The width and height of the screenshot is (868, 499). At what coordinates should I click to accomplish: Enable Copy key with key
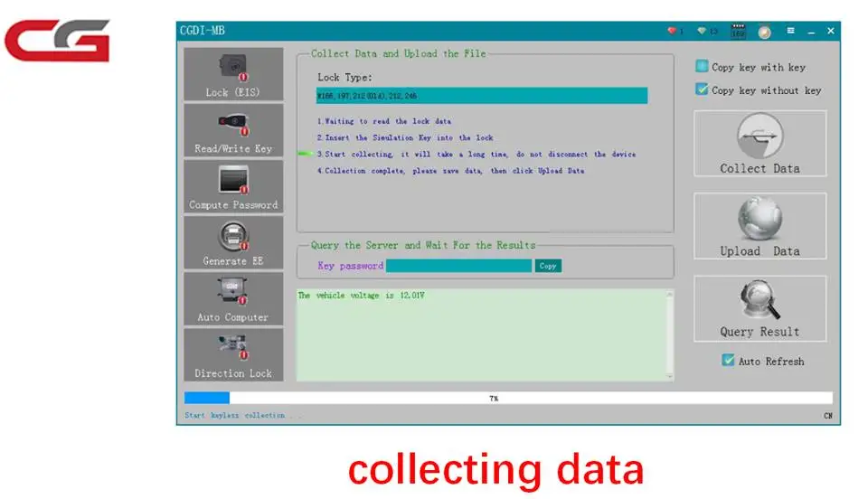(x=702, y=66)
